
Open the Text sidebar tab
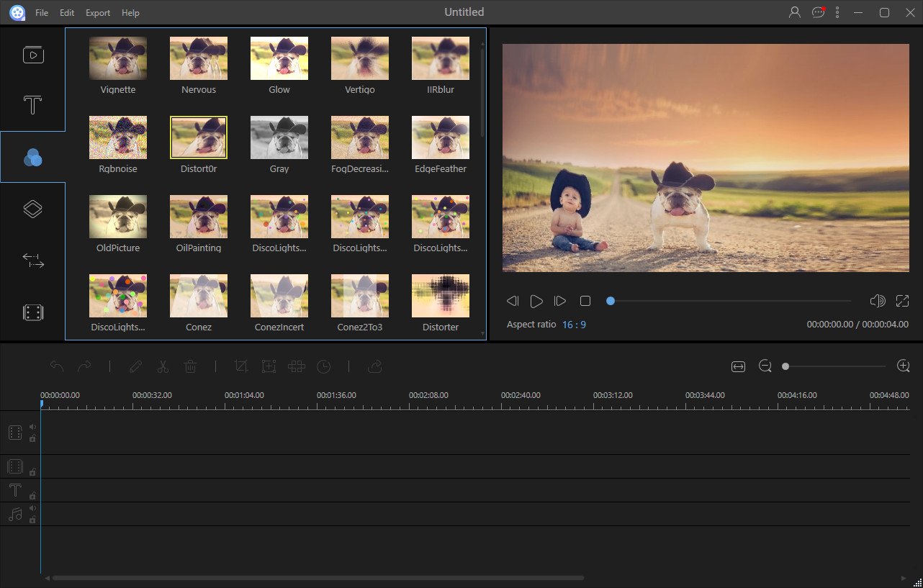[33, 106]
